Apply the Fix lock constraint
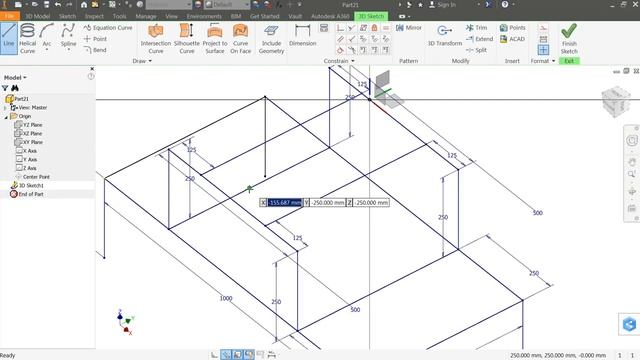The width and height of the screenshot is (640, 360). click(374, 28)
